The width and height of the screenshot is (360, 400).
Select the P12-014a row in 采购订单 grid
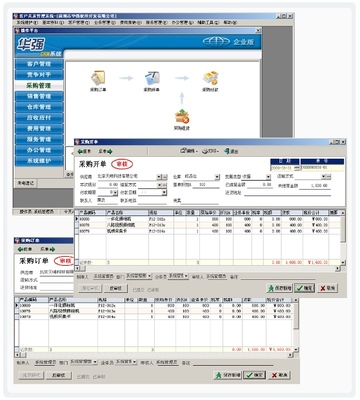pyautogui.click(x=153, y=317)
